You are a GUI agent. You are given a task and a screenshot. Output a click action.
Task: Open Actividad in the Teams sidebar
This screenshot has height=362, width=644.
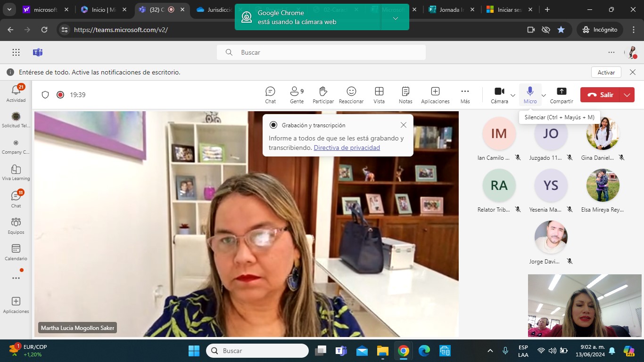pos(16,93)
